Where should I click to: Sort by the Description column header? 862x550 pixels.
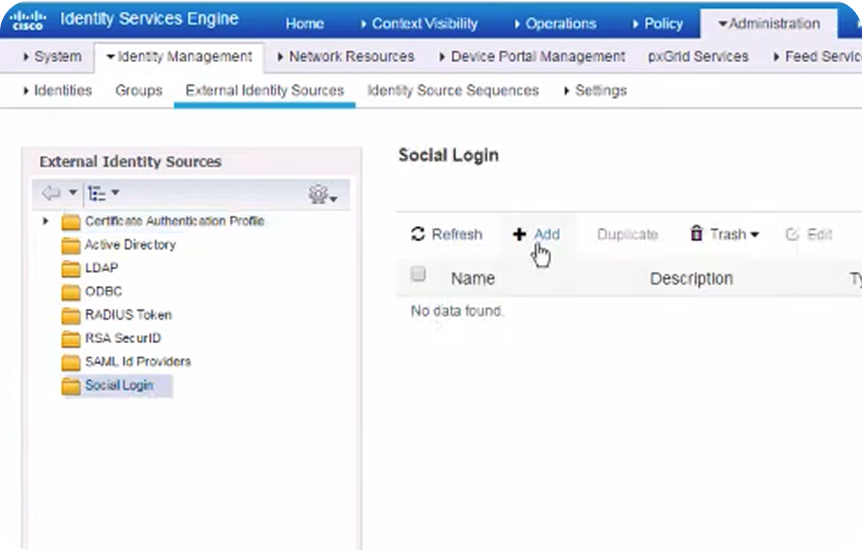click(x=692, y=279)
